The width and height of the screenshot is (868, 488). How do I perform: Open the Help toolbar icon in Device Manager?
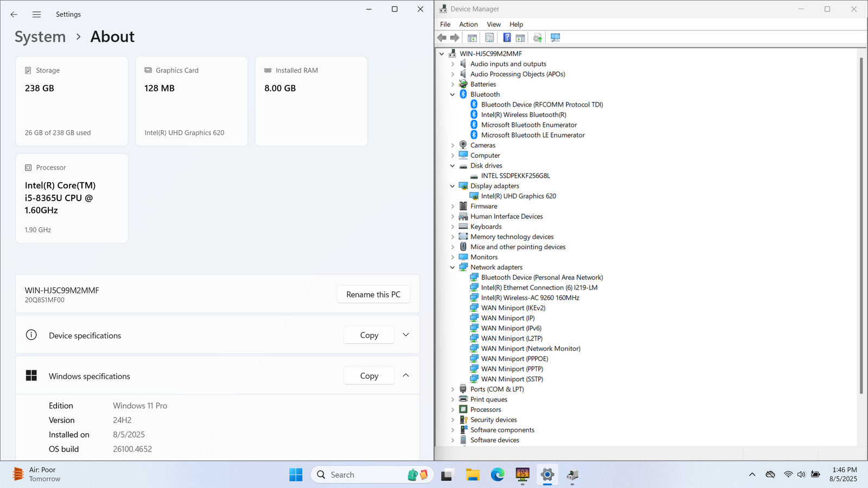(507, 37)
